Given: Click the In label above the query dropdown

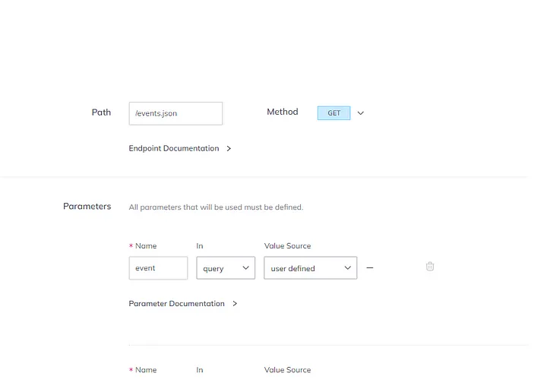Looking at the screenshot, I should tap(200, 246).
